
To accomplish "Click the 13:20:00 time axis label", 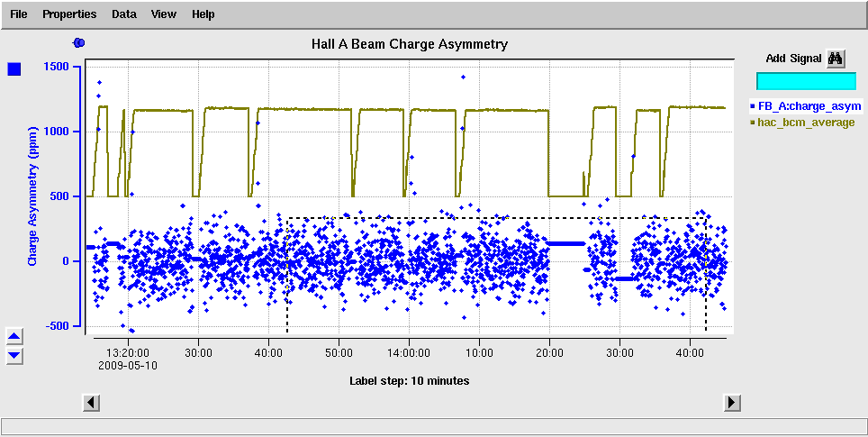I will point(128,351).
